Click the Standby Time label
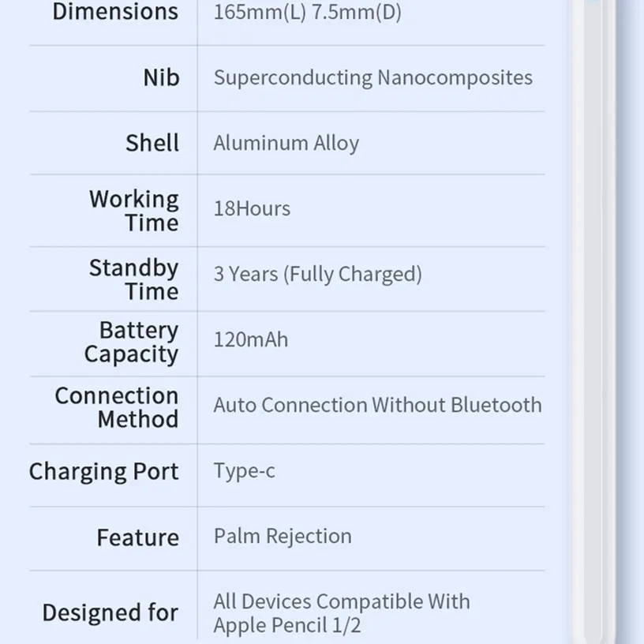This screenshot has height=644, width=644. coord(134,279)
